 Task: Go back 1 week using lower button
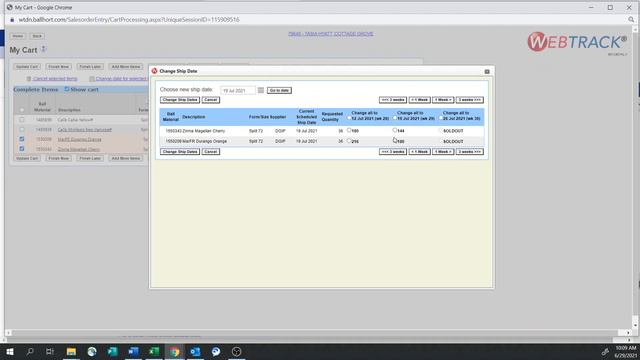coord(419,152)
